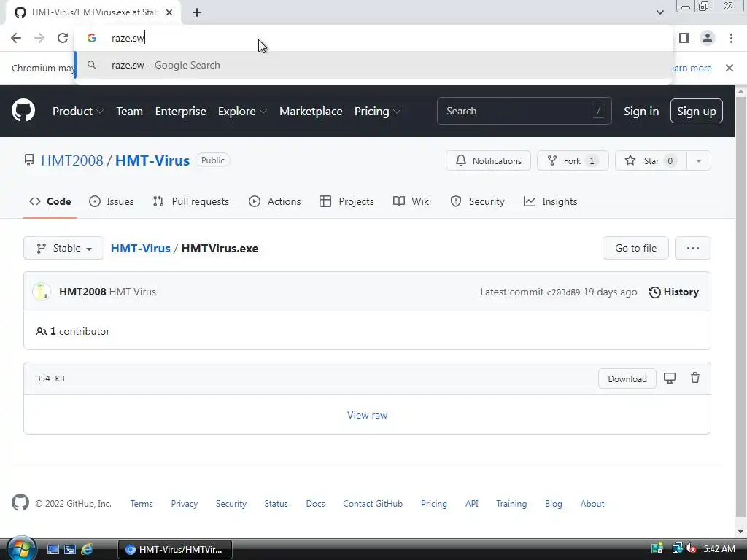Click the Windows Start orb

pyautogui.click(x=20, y=548)
